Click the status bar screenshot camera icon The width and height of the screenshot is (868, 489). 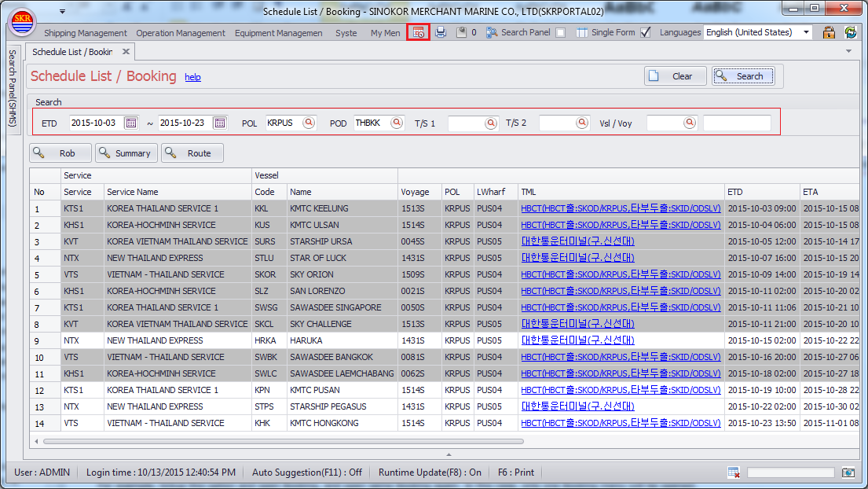(848, 472)
